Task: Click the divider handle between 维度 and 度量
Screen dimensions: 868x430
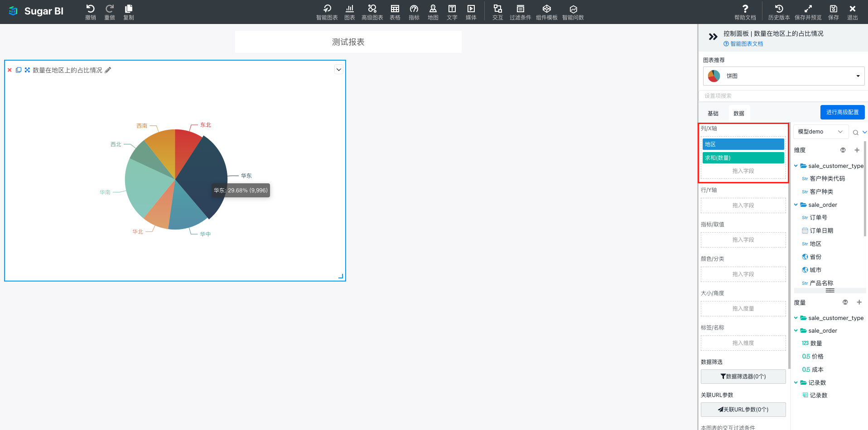Action: coord(830,291)
